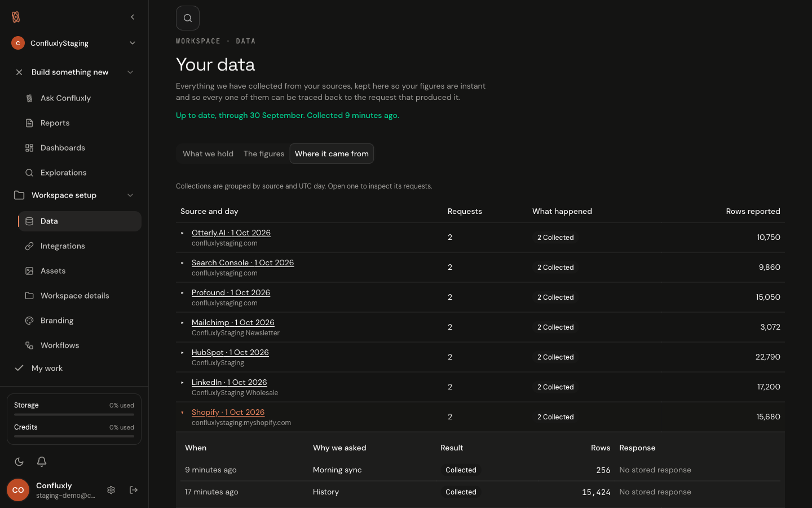This screenshot has width=812, height=508.
Task: Open notifications via the bell icon
Action: tap(42, 462)
